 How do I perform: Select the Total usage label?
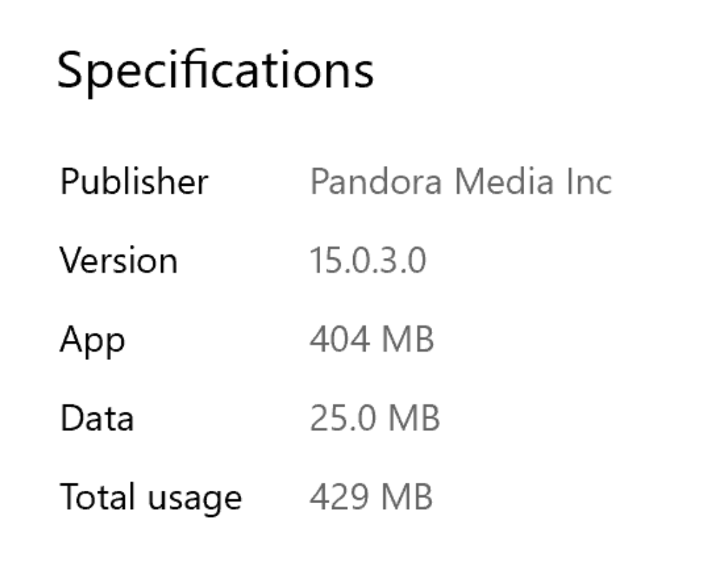tap(151, 498)
